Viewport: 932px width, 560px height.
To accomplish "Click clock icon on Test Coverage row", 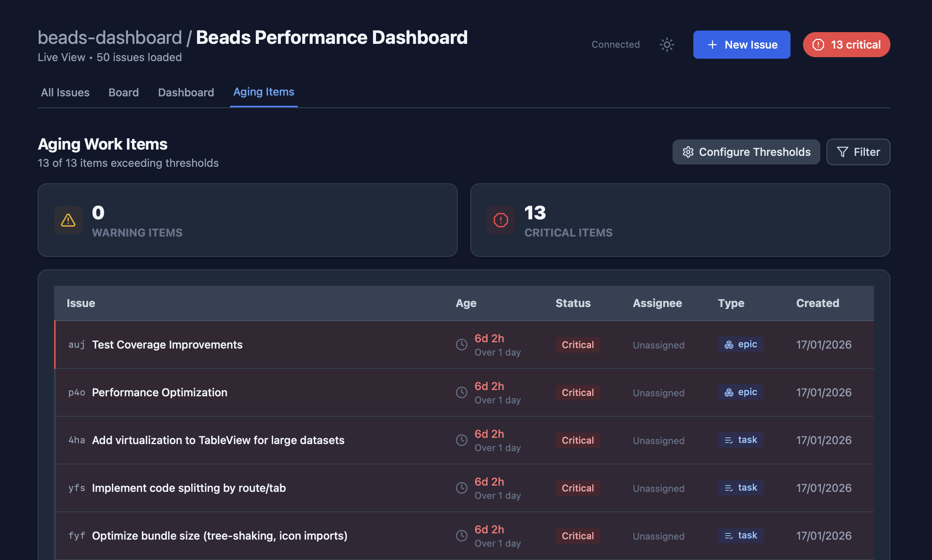I will [461, 345].
